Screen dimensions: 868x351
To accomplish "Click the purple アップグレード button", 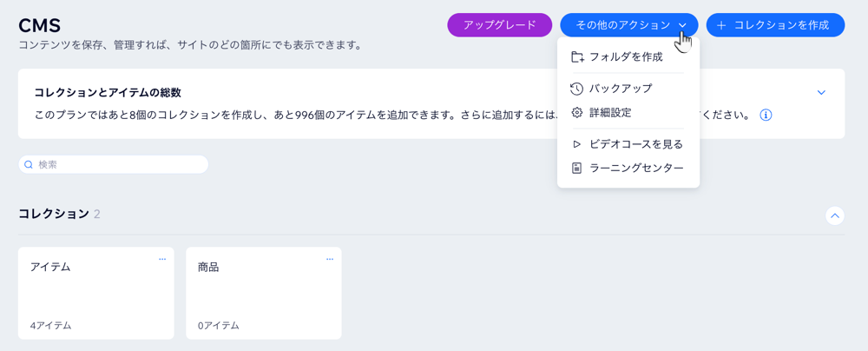I will coord(500,25).
